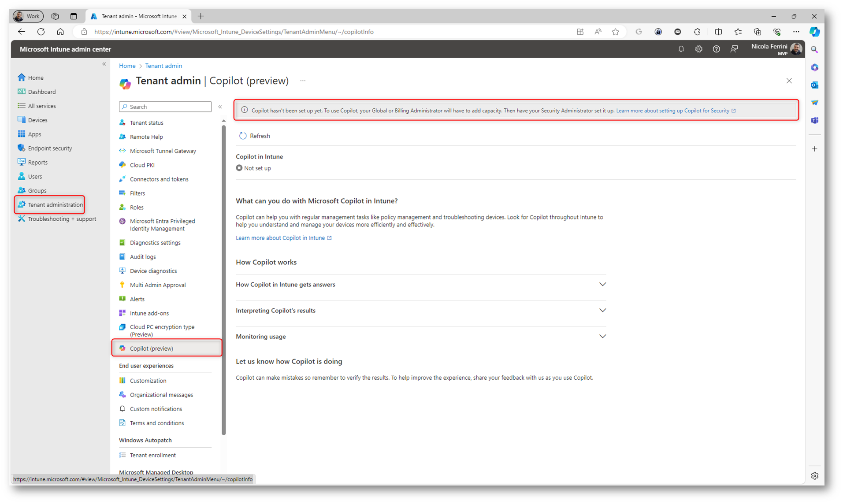This screenshot has width=843, height=504.
Task: Open Edge settings and more ellipsis
Action: tap(796, 32)
